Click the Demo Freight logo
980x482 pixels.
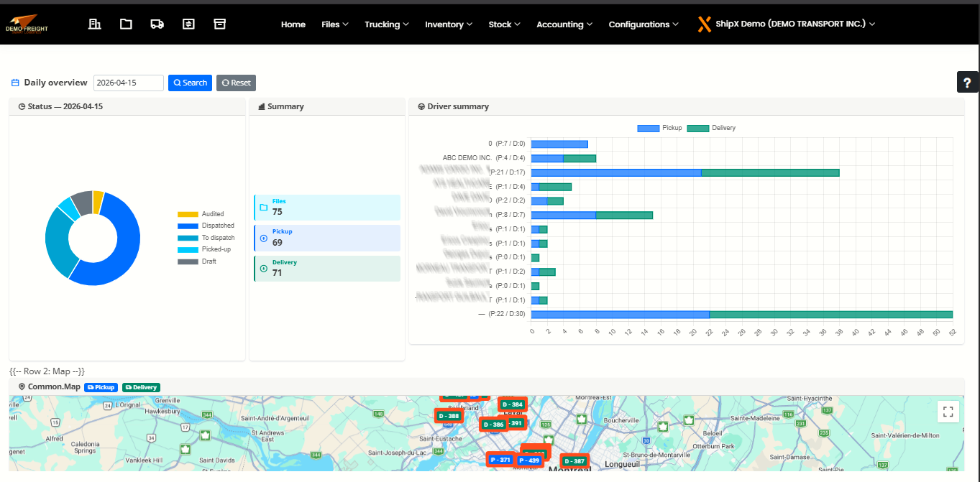pos(26,24)
